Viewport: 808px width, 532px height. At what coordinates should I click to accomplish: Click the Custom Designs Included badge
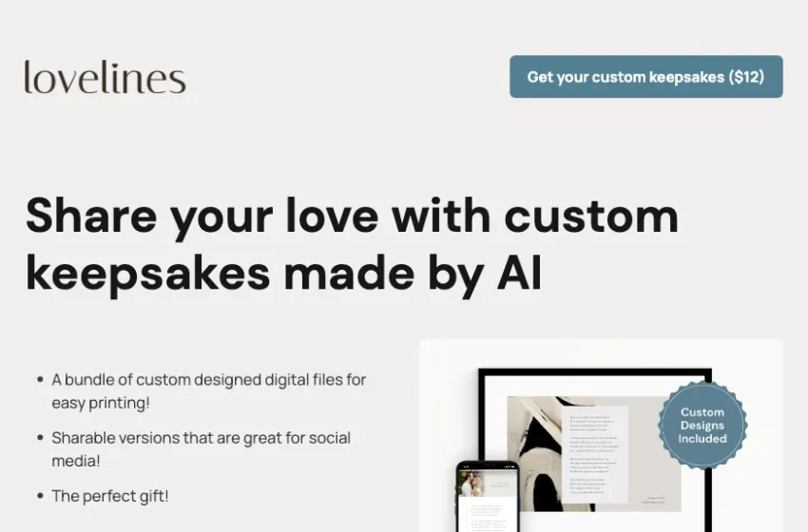(702, 426)
